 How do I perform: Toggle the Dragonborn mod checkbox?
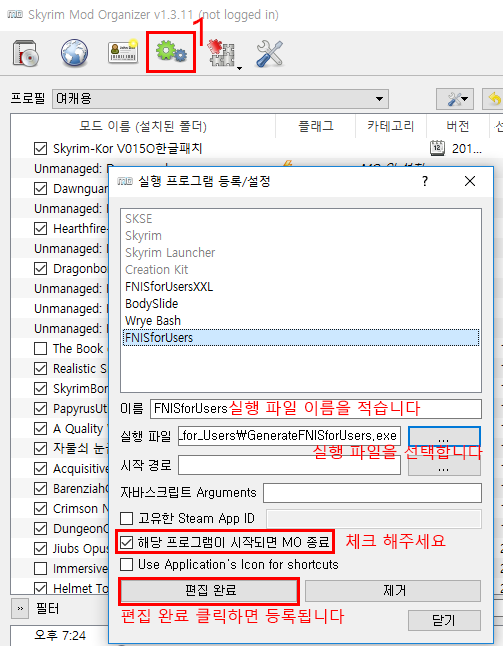pos(40,269)
